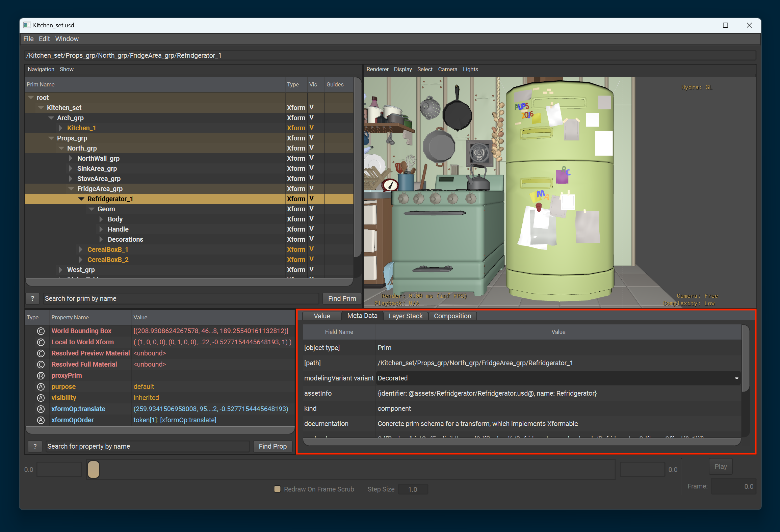
Task: Collapse the Kitchen_set node arrow
Action: pos(41,108)
